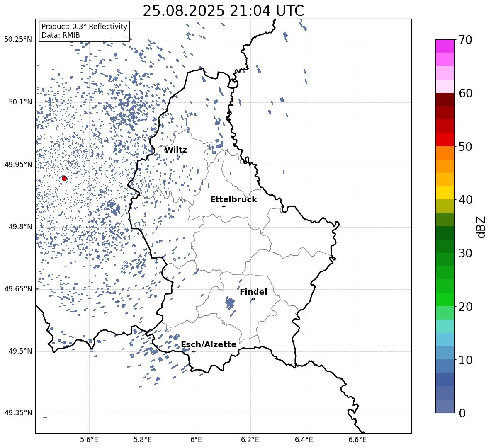491x448 pixels.
Task: Click the bright red swatch above 50
Action: point(445,140)
